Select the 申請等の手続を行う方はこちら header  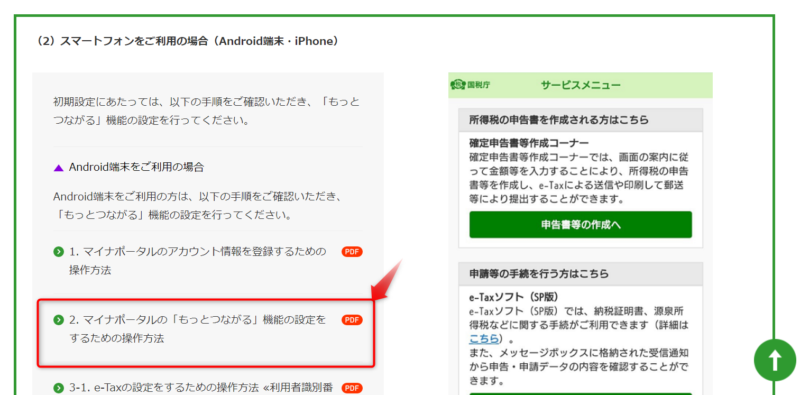pos(581,274)
